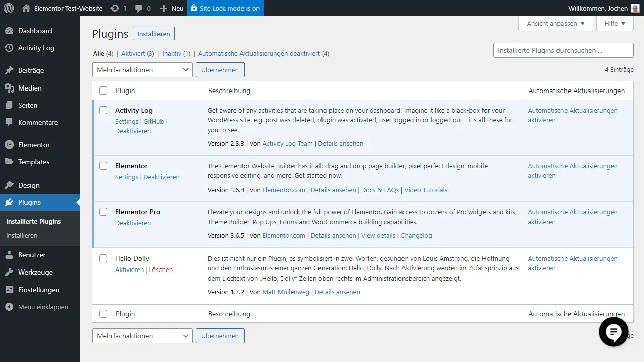Open the Installieren submenu item in sidebar
The image size is (644, 362).
[x=22, y=235]
